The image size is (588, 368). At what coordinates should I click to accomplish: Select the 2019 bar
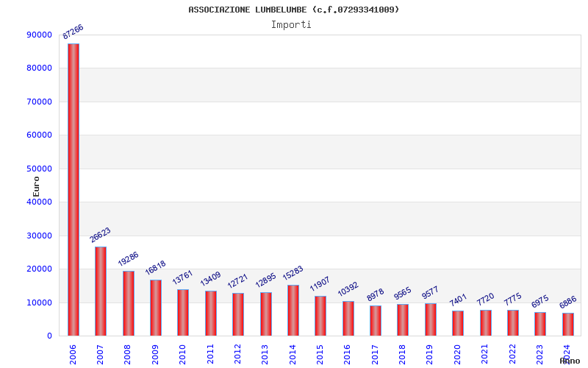[431, 319]
